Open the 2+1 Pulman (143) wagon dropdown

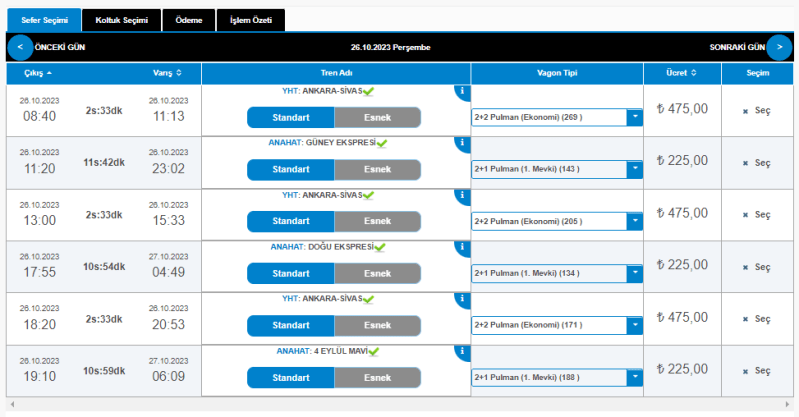pyautogui.click(x=634, y=169)
